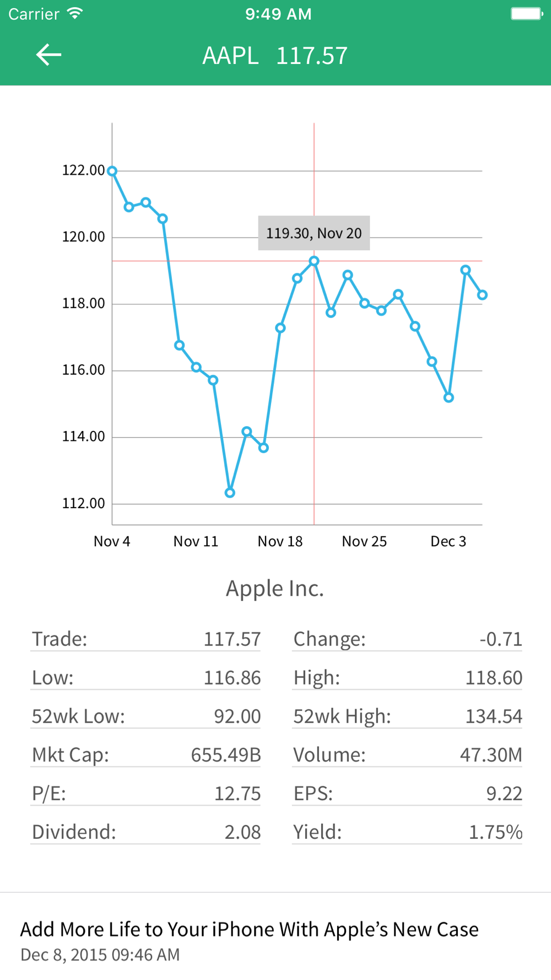Tap the last data point on chart
This screenshot has height=980, width=551.
(x=482, y=295)
